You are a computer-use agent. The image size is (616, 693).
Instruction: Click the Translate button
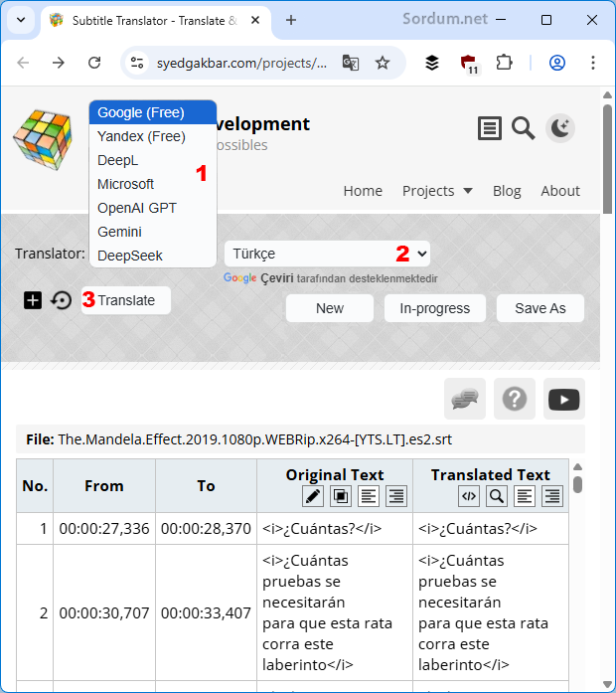coord(126,300)
